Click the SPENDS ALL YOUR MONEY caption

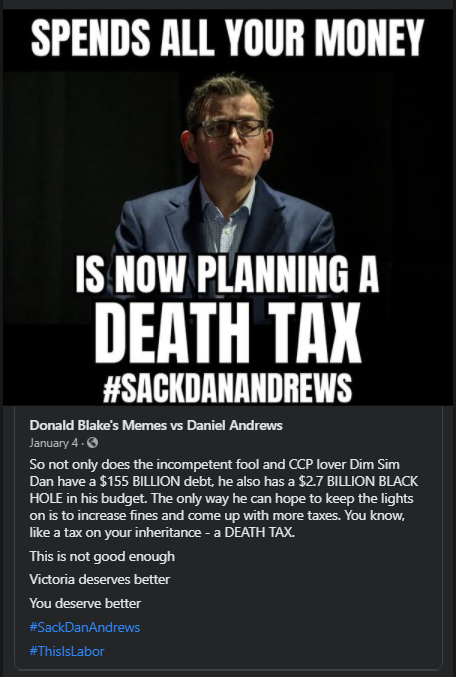tap(228, 38)
